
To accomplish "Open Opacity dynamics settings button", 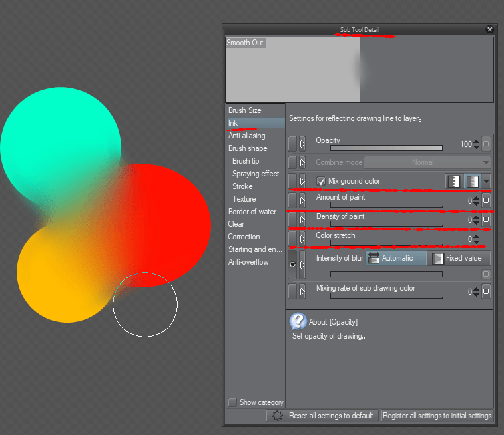I will tap(486, 144).
